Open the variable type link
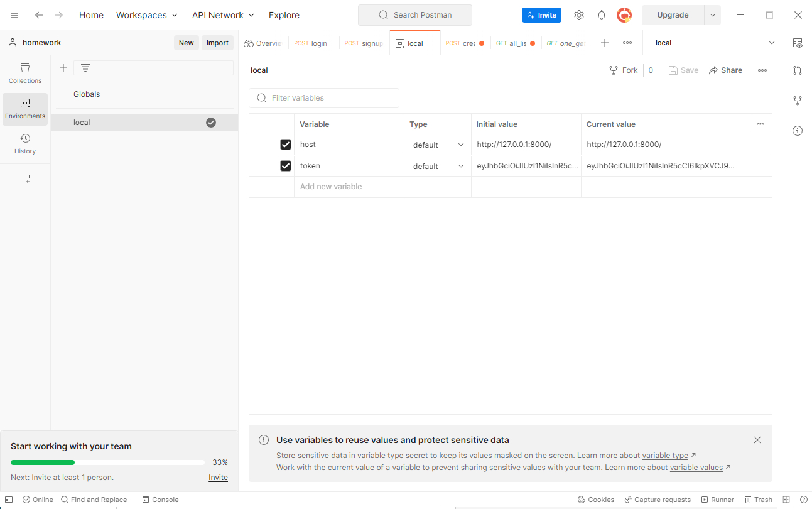The height and width of the screenshot is (509, 812). click(x=665, y=456)
